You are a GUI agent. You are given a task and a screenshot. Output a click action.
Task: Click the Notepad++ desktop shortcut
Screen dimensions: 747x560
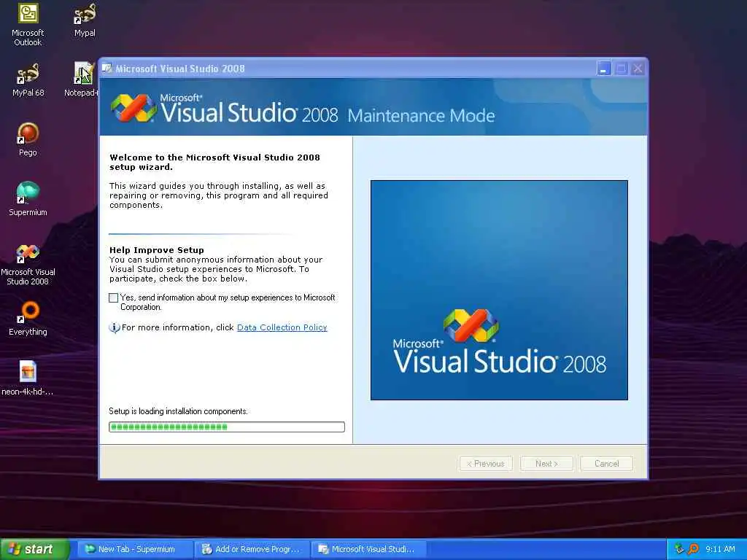click(x=82, y=79)
